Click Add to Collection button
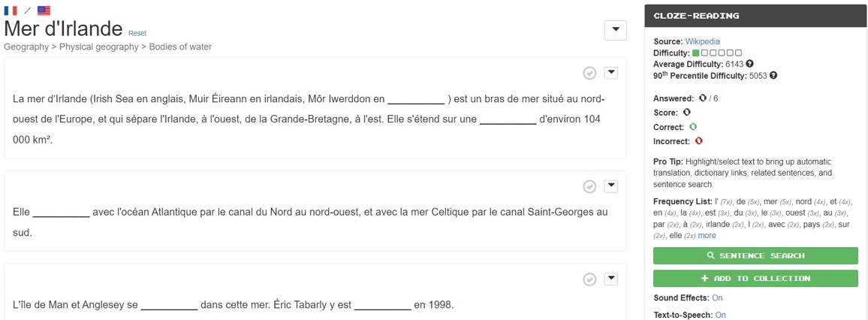This screenshot has height=320, width=868. point(755,279)
